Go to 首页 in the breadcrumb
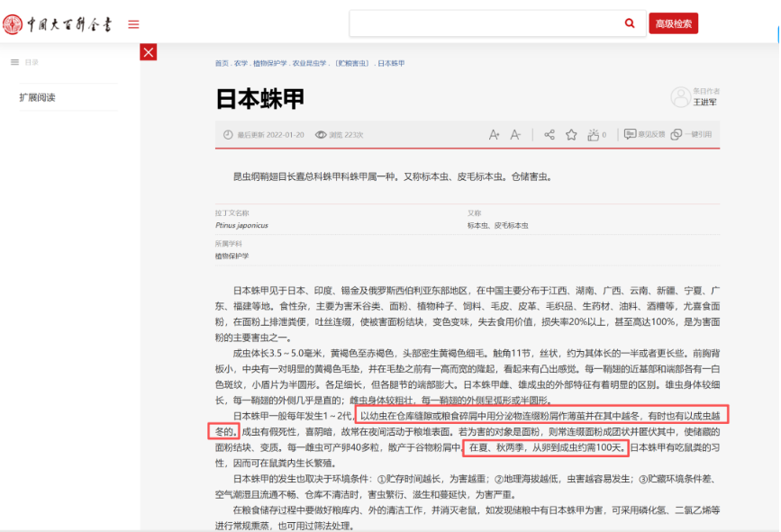 point(221,64)
